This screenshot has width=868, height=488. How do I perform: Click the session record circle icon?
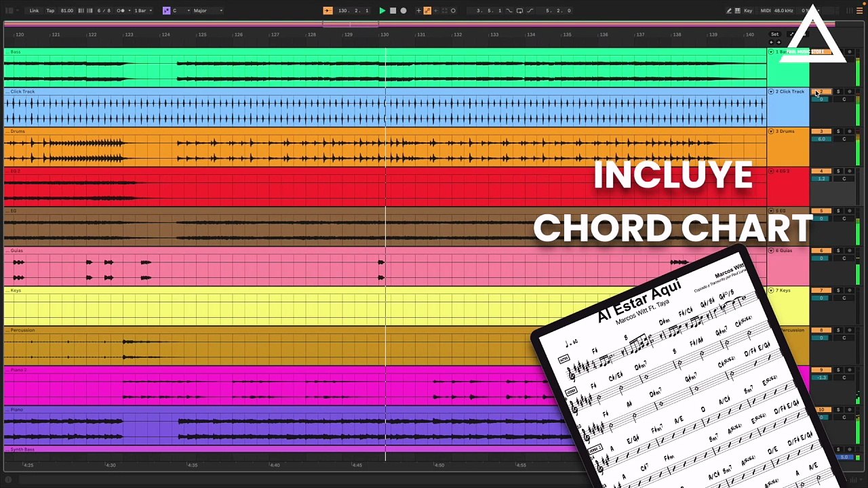point(453,11)
